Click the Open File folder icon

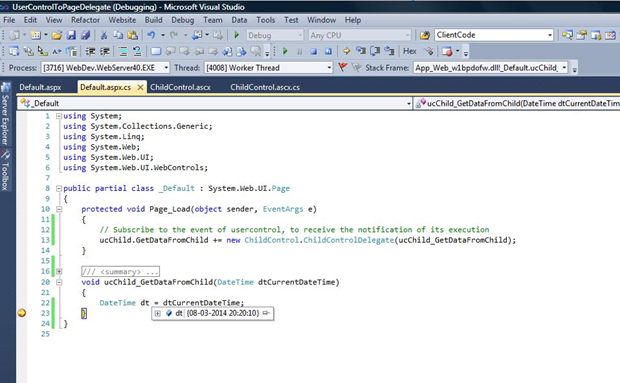[x=57, y=35]
